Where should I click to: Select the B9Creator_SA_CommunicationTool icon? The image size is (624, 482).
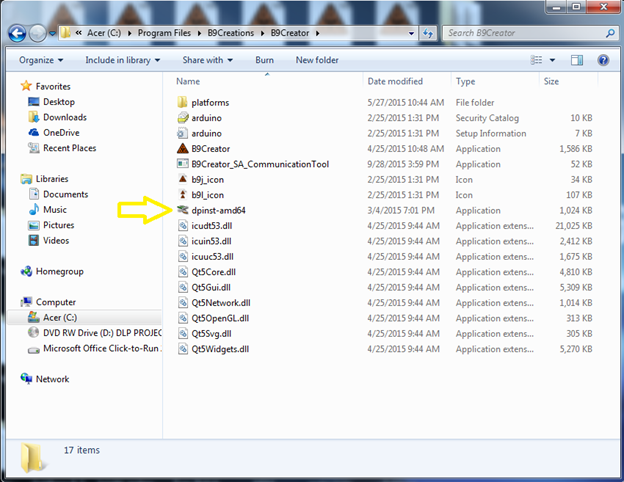(x=182, y=164)
